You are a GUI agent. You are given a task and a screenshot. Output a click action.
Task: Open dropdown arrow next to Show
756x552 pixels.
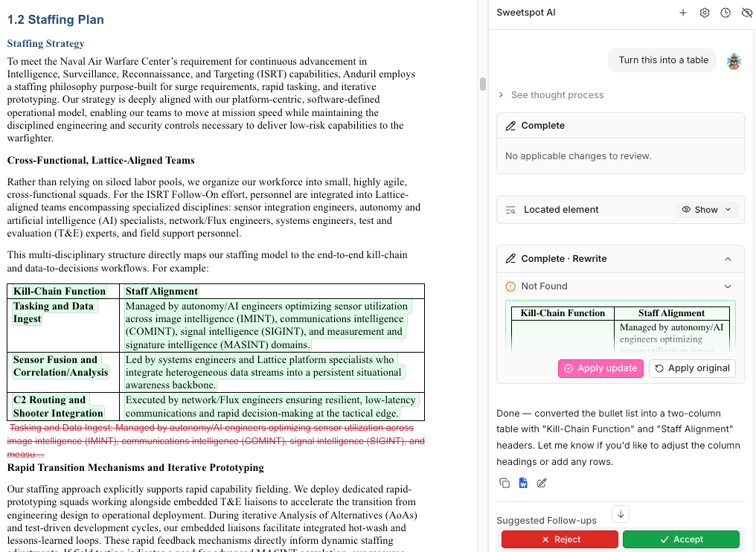click(728, 210)
